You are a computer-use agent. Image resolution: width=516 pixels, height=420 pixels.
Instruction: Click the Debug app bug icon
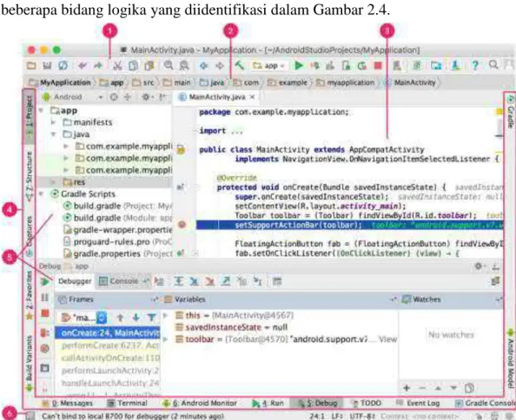[315, 66]
